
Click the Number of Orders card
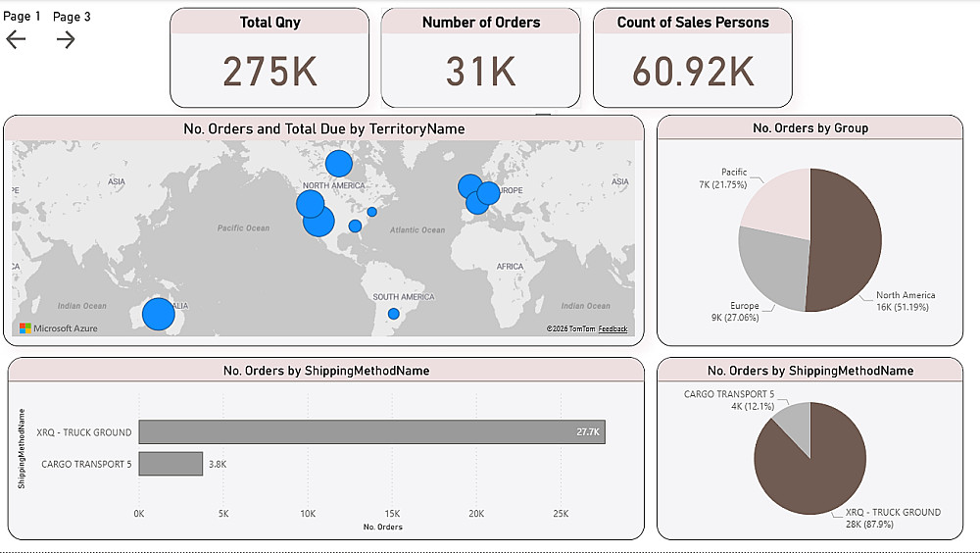point(480,58)
